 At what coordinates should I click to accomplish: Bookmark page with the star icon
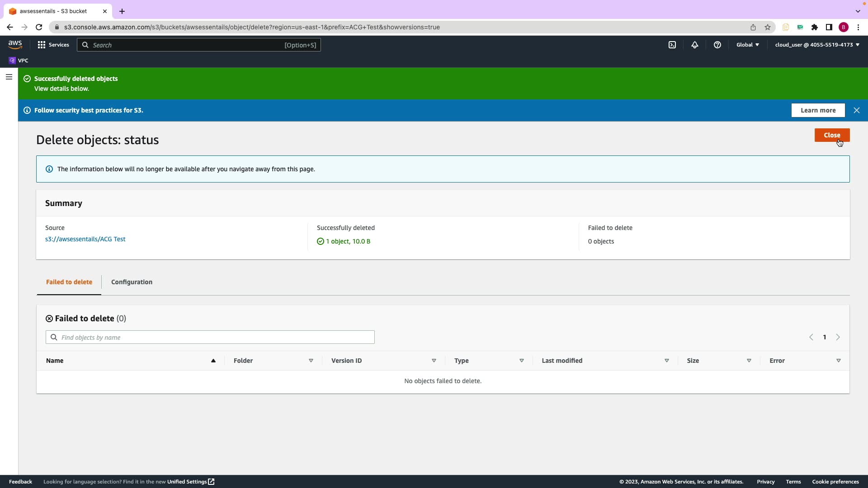[x=768, y=27]
